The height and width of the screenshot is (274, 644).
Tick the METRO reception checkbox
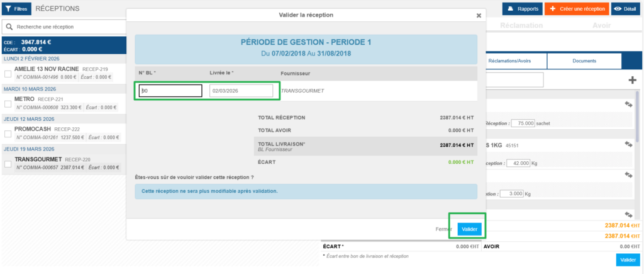coord(8,103)
